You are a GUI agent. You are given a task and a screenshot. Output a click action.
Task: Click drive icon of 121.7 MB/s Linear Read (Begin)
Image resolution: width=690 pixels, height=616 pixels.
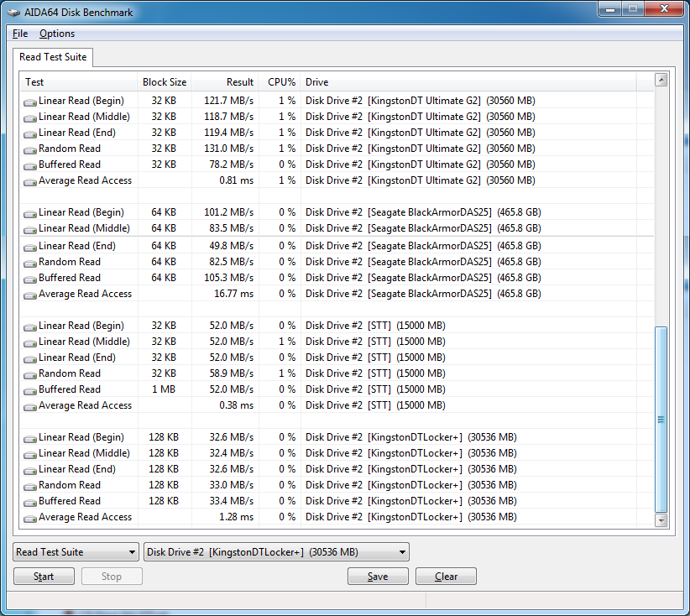tap(30, 102)
